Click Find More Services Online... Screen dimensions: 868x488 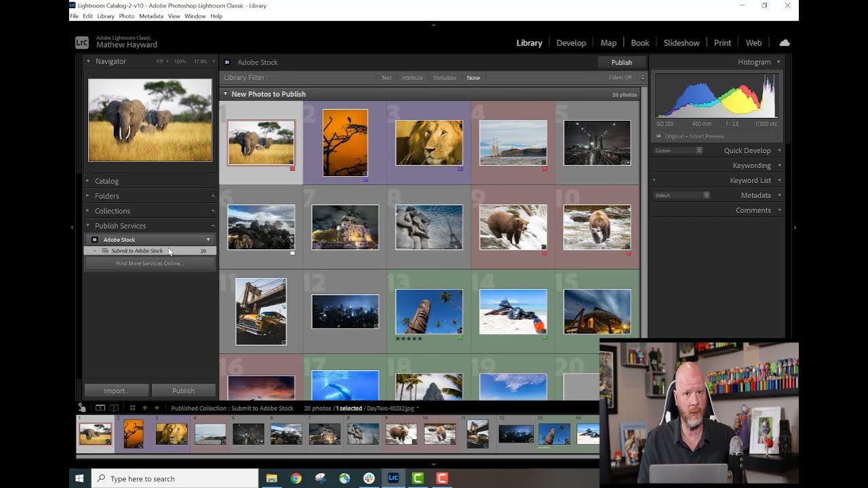[x=149, y=263]
